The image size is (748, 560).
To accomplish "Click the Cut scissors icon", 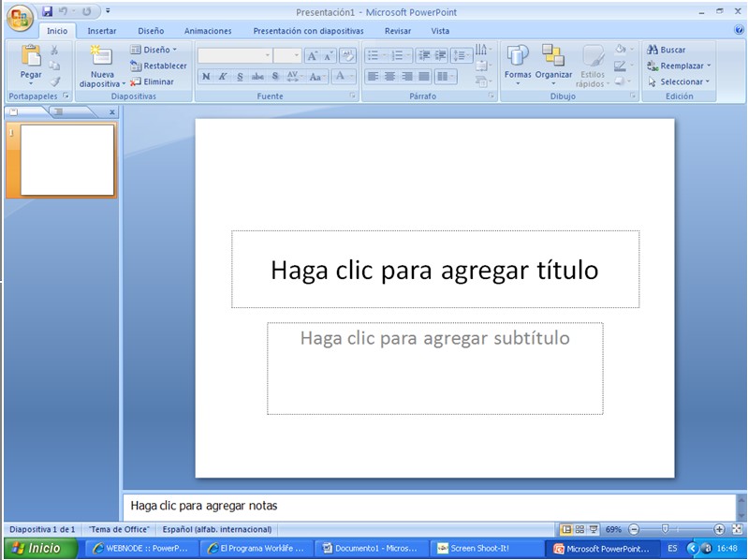I will tap(54, 50).
